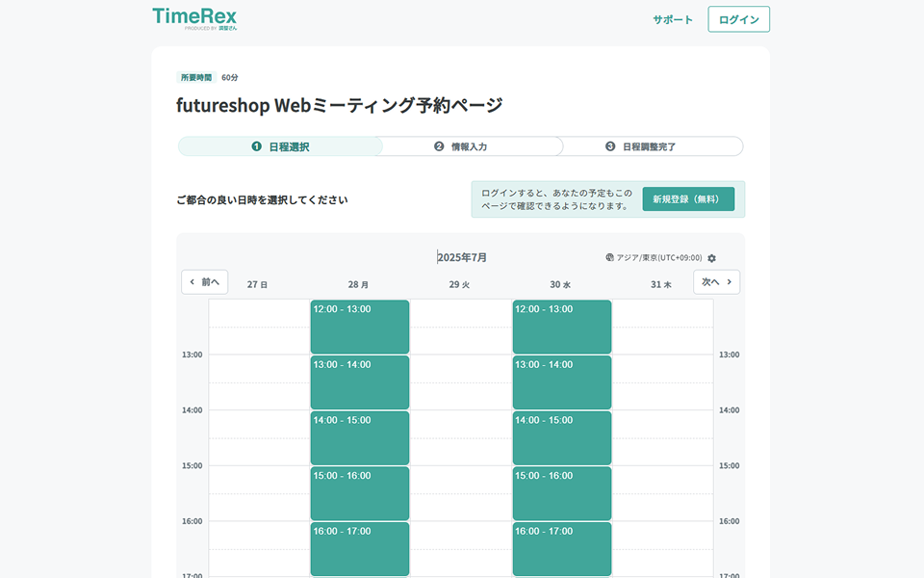This screenshot has height=578, width=924.
Task: Book Monday 28 slot 15:00 - 16:00
Action: [x=359, y=493]
